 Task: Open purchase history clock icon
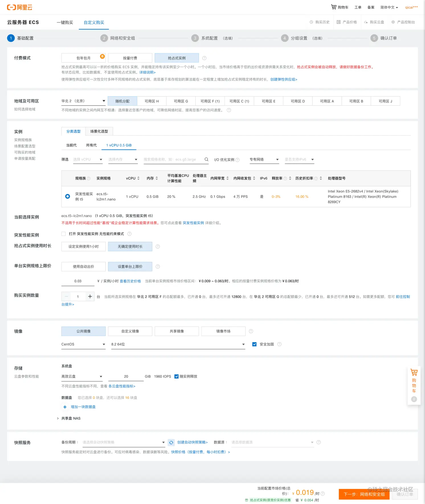click(311, 22)
